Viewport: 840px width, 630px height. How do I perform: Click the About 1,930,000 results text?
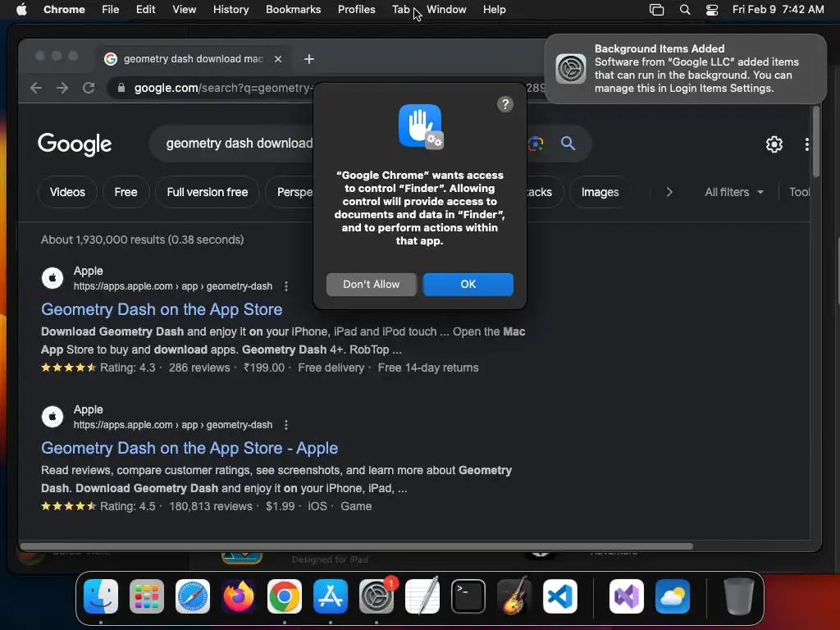[142, 240]
